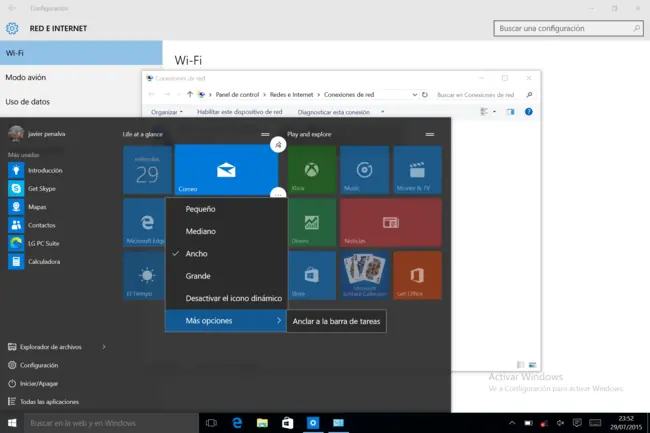Image resolution: width=650 pixels, height=433 pixels.
Task: Click Buscar una configuración search box
Action: (568, 28)
